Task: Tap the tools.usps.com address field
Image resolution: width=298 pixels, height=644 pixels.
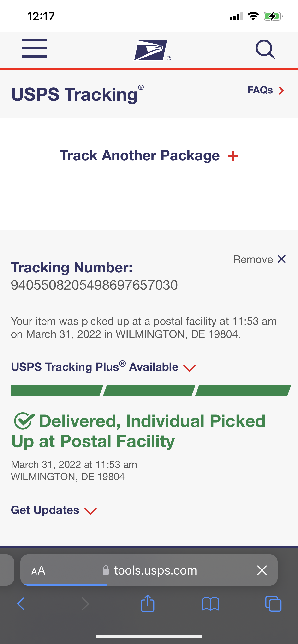Action: [149, 570]
